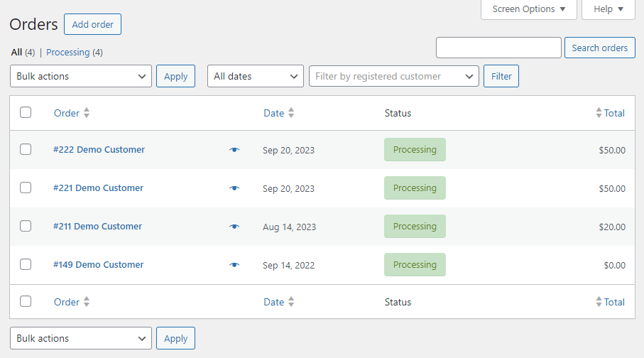Click $50.00 total of order #222
This screenshot has height=358, width=644.
(612, 150)
